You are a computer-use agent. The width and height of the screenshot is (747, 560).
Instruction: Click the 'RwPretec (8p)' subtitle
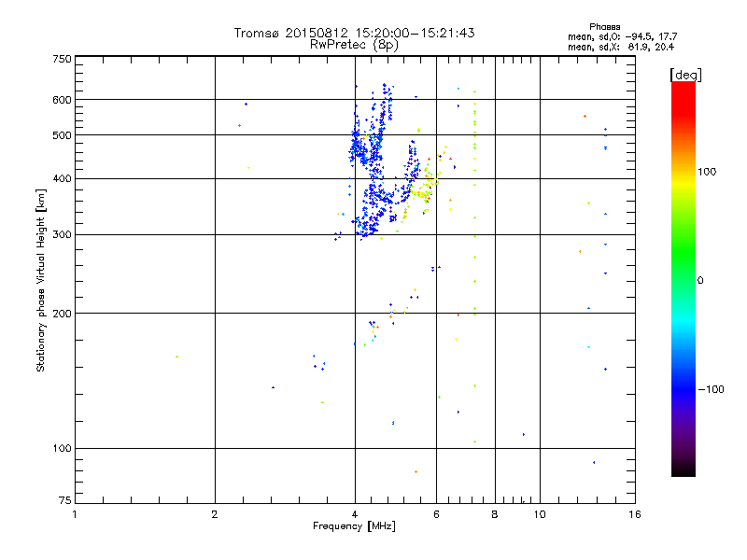(x=354, y=45)
